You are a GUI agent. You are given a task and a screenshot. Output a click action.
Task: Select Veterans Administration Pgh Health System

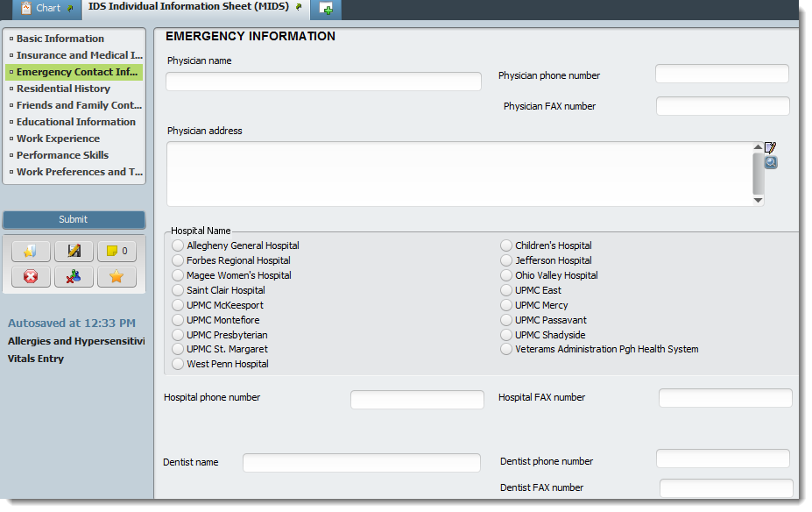[506, 349]
